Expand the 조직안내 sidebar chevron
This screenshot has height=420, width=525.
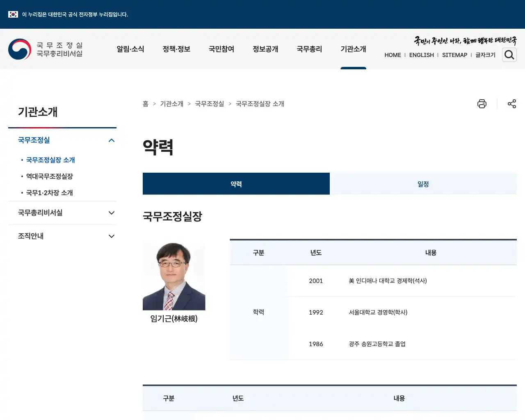pyautogui.click(x=112, y=236)
